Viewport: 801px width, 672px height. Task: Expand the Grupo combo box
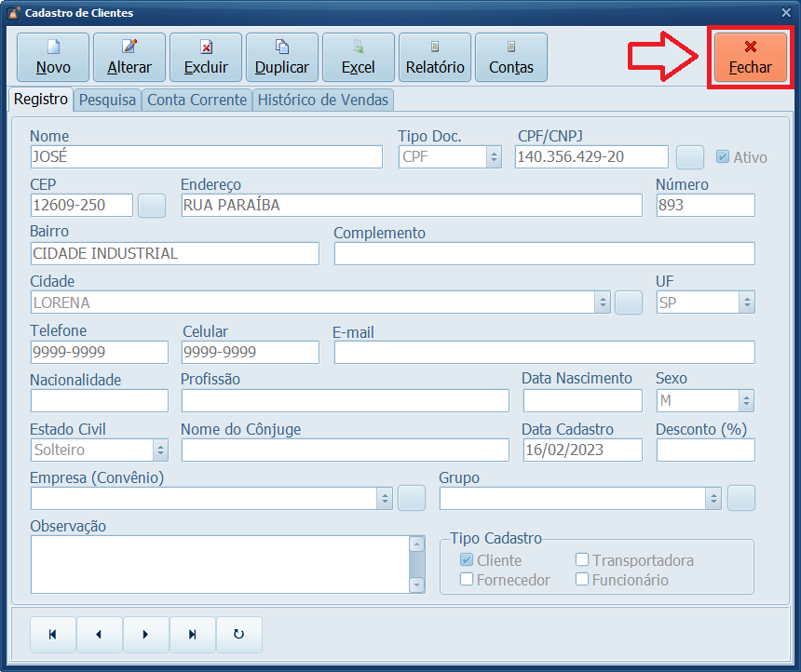coord(713,498)
